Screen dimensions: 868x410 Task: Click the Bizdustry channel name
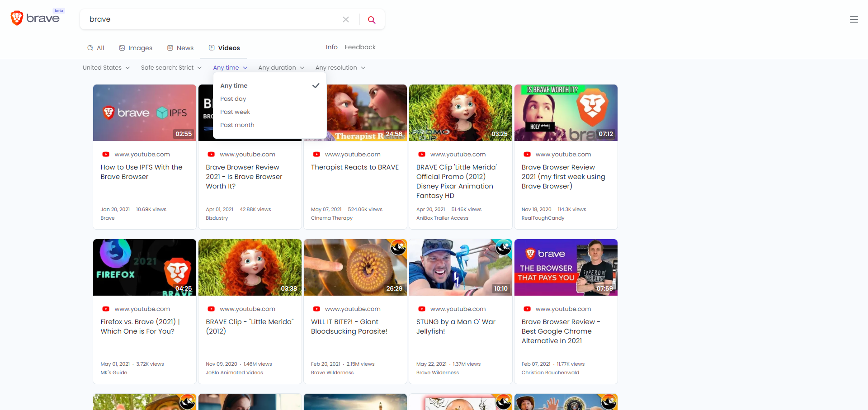coord(217,218)
